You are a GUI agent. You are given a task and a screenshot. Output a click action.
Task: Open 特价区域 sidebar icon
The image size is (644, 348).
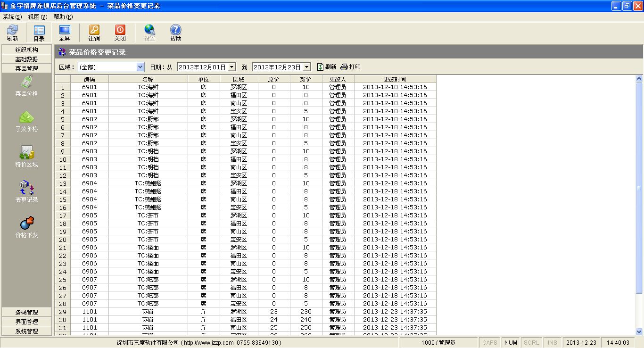tap(26, 157)
